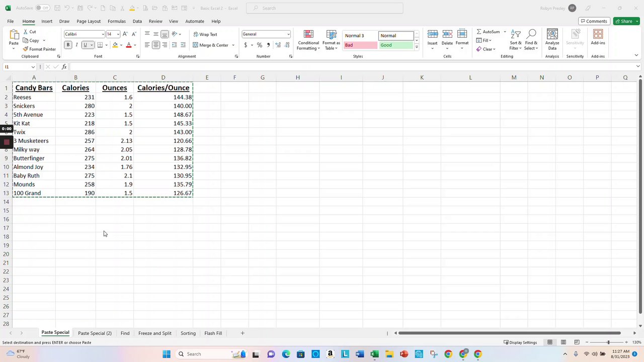
Task: Click the zoom slider in status bar
Action: (x=608, y=342)
